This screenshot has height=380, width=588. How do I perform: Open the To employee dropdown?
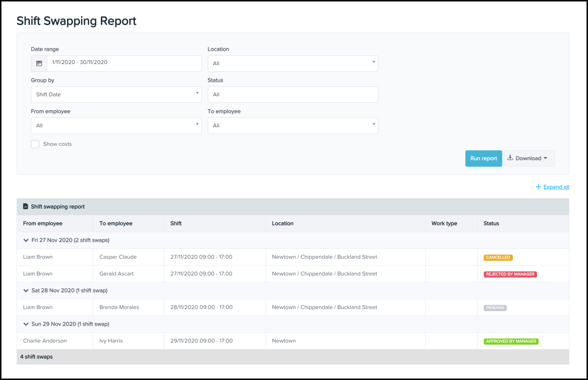pyautogui.click(x=293, y=126)
